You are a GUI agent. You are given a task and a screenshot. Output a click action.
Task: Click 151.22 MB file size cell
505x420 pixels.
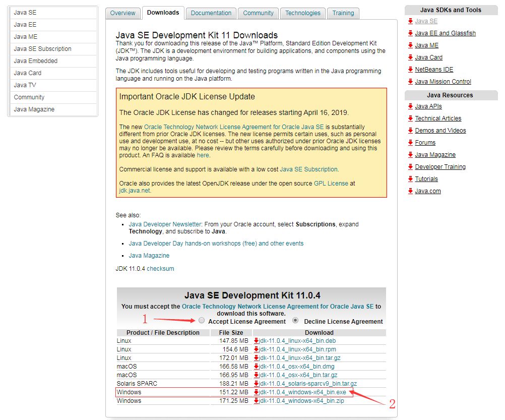pos(231,392)
